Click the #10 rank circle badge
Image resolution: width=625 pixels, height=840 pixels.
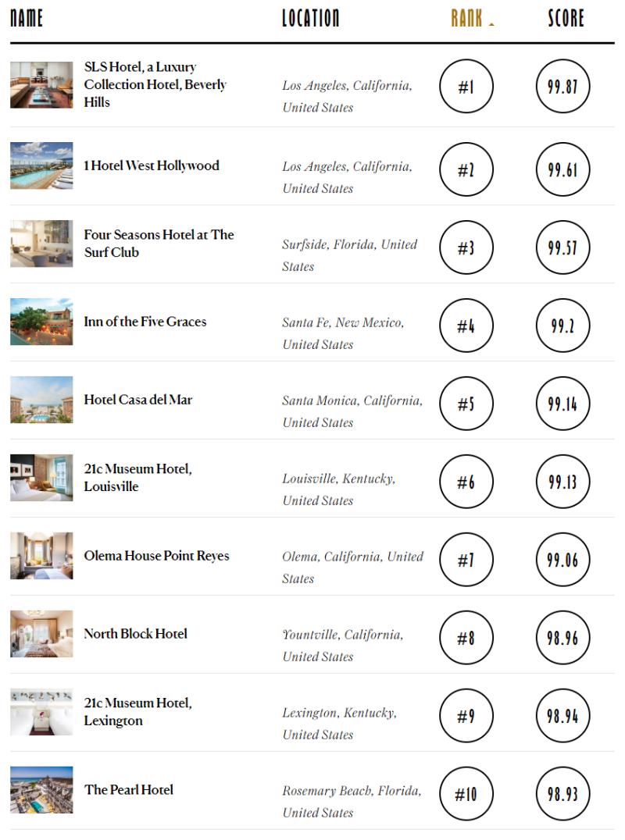click(x=466, y=795)
